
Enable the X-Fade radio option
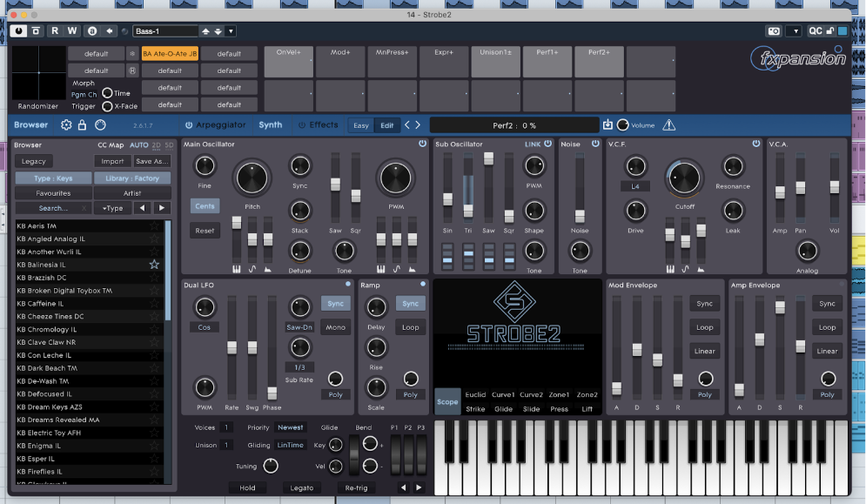click(x=108, y=106)
